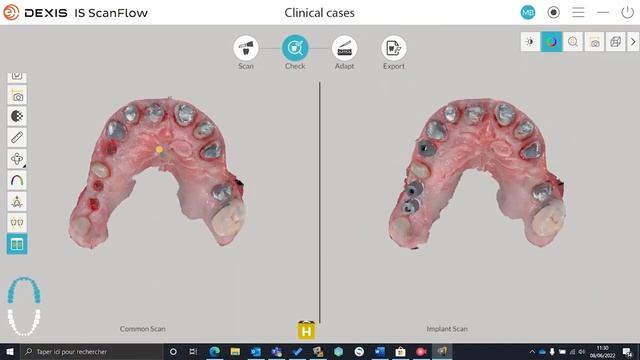Select the magnifier zoom tool
Viewport: 640px width, 360px height.
tap(573, 42)
